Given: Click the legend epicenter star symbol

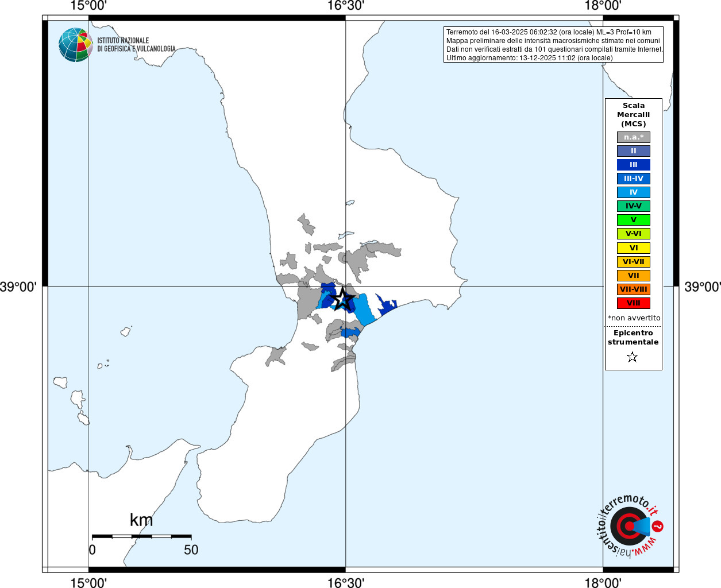Looking at the screenshot, I should (x=633, y=357).
